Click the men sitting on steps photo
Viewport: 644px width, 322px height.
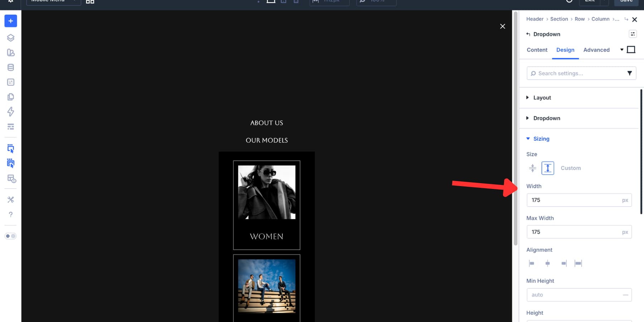[x=267, y=286]
